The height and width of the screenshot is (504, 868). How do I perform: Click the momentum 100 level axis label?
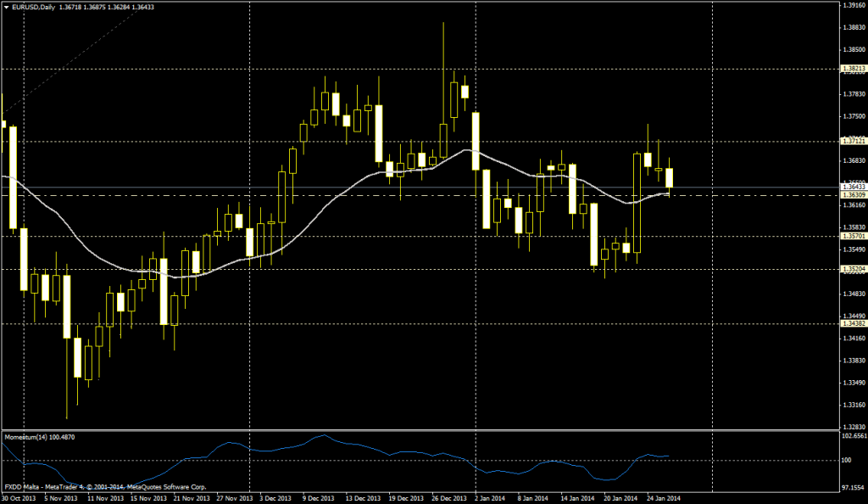click(x=845, y=461)
